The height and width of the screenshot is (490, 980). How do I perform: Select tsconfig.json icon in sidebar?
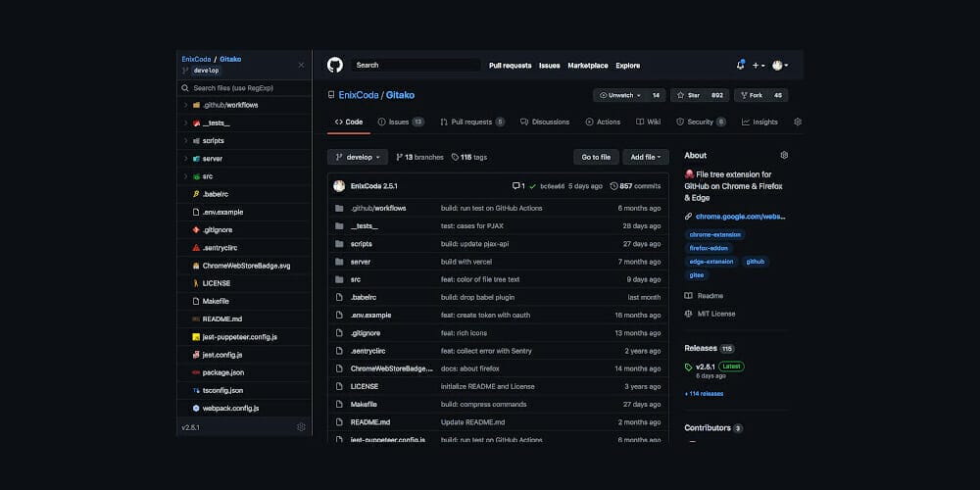pos(196,390)
